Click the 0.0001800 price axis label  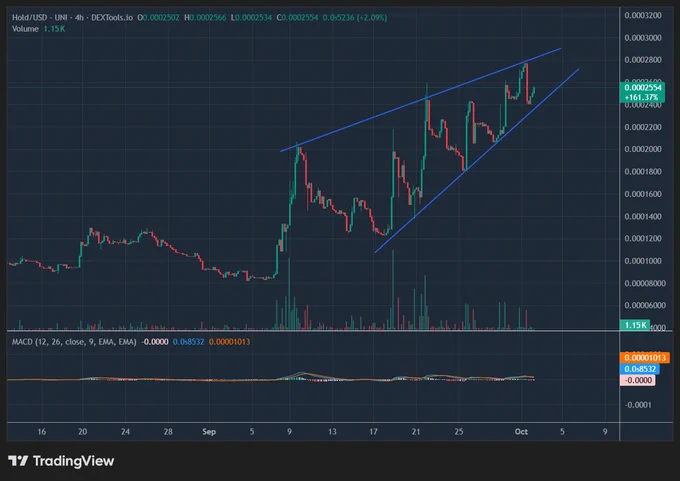coord(643,172)
